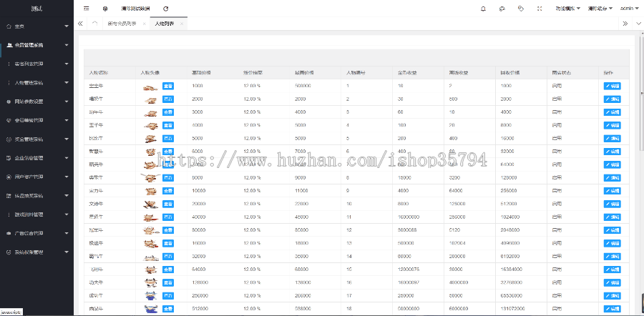
Task: Switch to the 所有会员列表 tab
Action: (122, 24)
